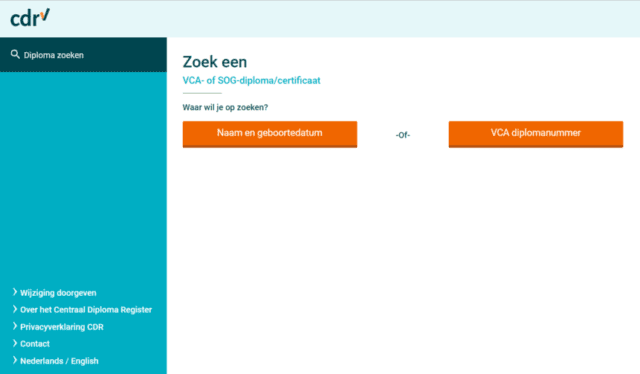
Task: Open the Privacyverklaring CDR link
Action: (62, 327)
